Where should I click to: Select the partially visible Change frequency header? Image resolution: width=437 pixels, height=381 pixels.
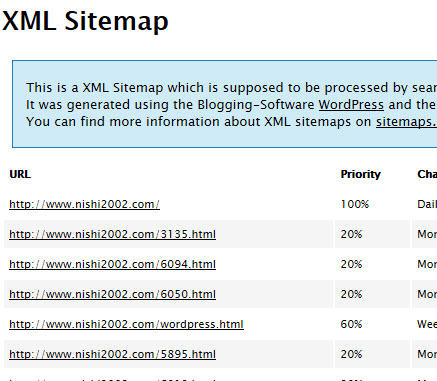pos(427,174)
